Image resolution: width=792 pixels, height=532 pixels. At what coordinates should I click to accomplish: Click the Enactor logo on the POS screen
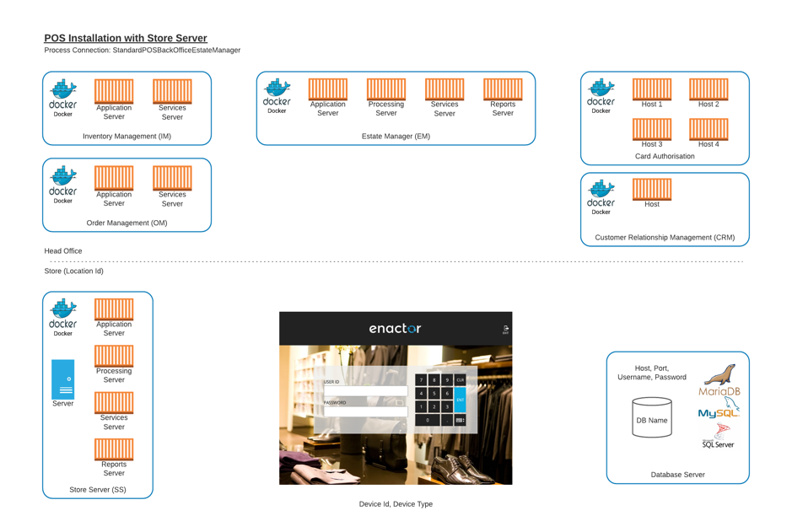pyautogui.click(x=396, y=329)
